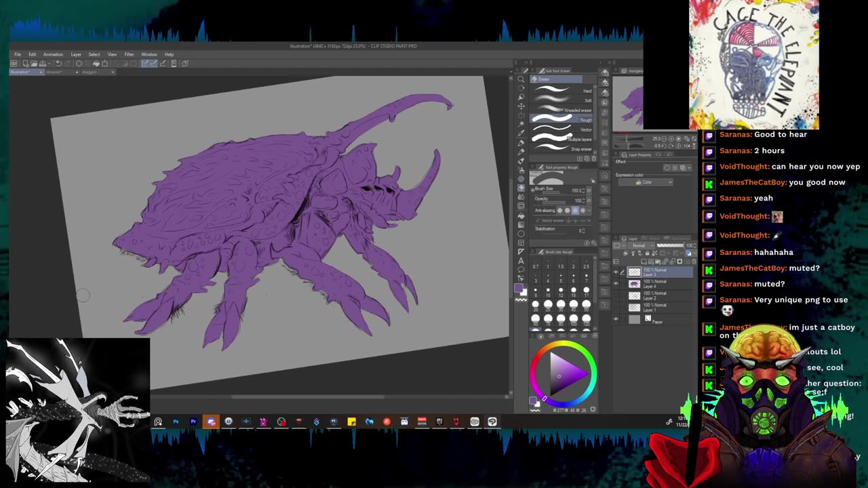Select the Vector eraser sub tool
The image size is (868, 488).
561,129
